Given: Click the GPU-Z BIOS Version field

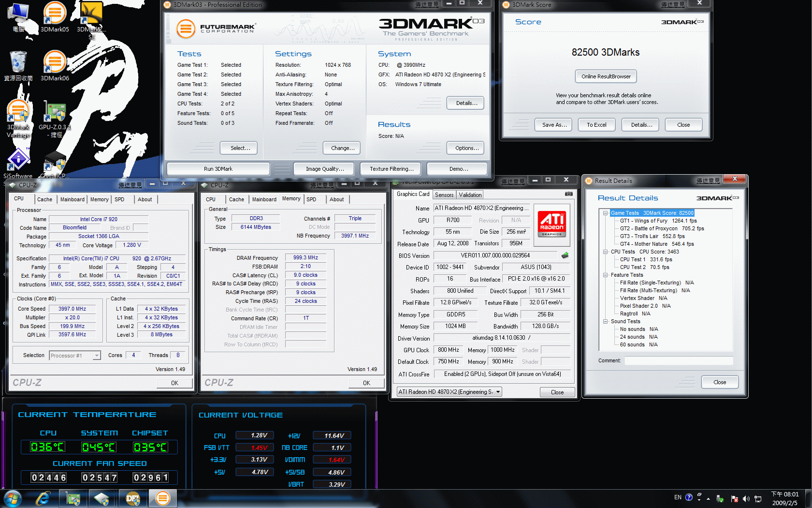Looking at the screenshot, I should tap(495, 255).
